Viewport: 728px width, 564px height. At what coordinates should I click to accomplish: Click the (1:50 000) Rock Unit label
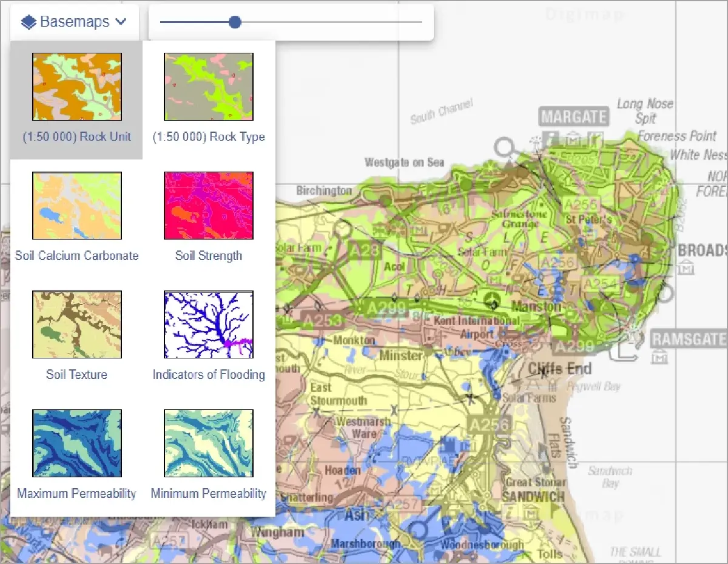click(x=76, y=136)
